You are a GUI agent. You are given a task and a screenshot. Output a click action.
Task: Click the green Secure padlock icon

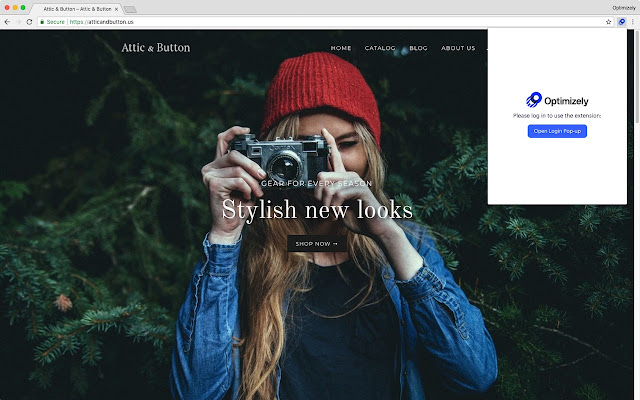point(42,22)
